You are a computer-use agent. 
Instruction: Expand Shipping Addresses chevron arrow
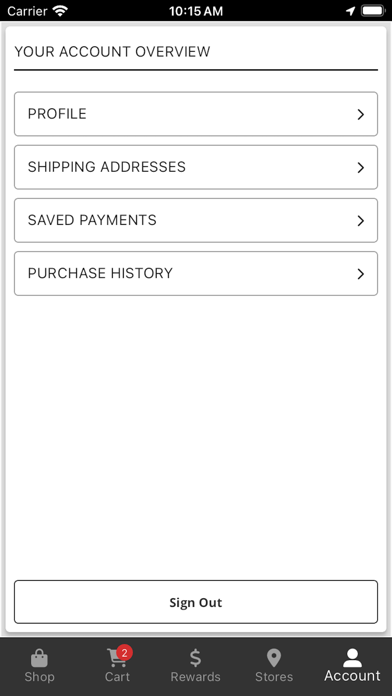[361, 168]
